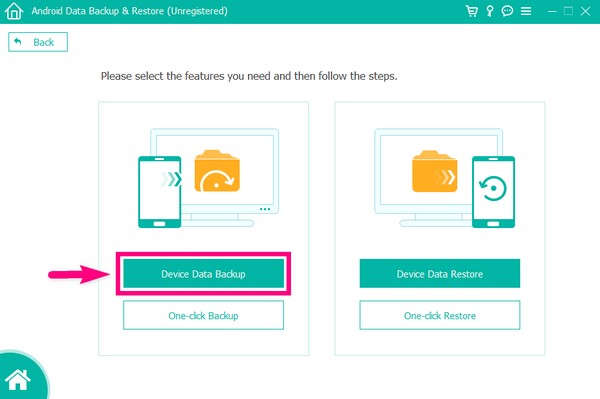Viewport: 600px width, 399px height.
Task: Click the 'Please select the features' instruction text
Action: (x=249, y=76)
